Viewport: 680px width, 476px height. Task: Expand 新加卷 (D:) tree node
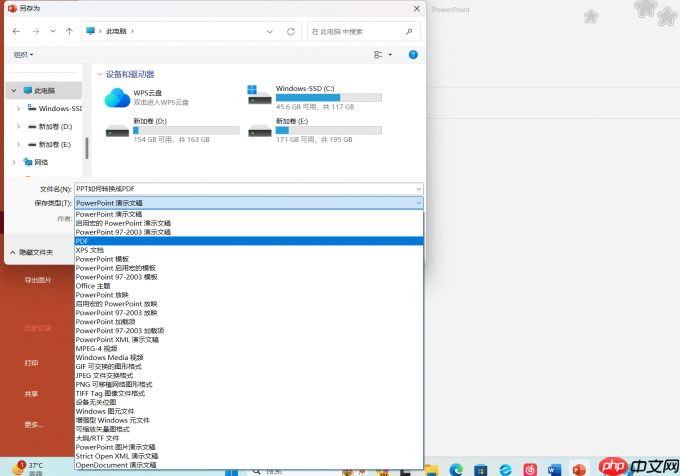coord(18,126)
